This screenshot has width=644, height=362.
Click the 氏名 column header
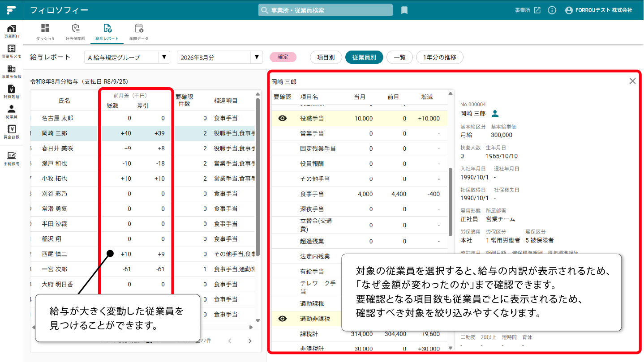pyautogui.click(x=64, y=101)
